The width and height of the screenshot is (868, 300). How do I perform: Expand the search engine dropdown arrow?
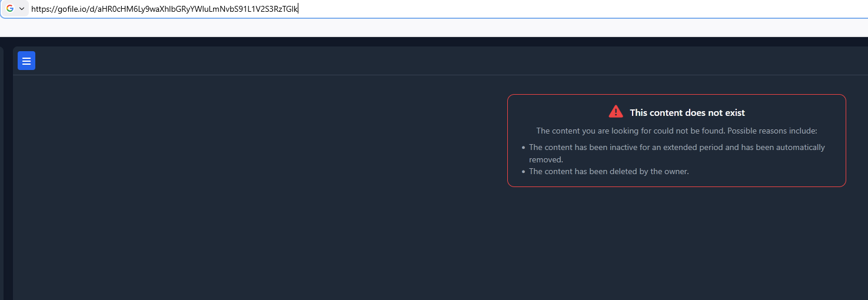(22, 9)
